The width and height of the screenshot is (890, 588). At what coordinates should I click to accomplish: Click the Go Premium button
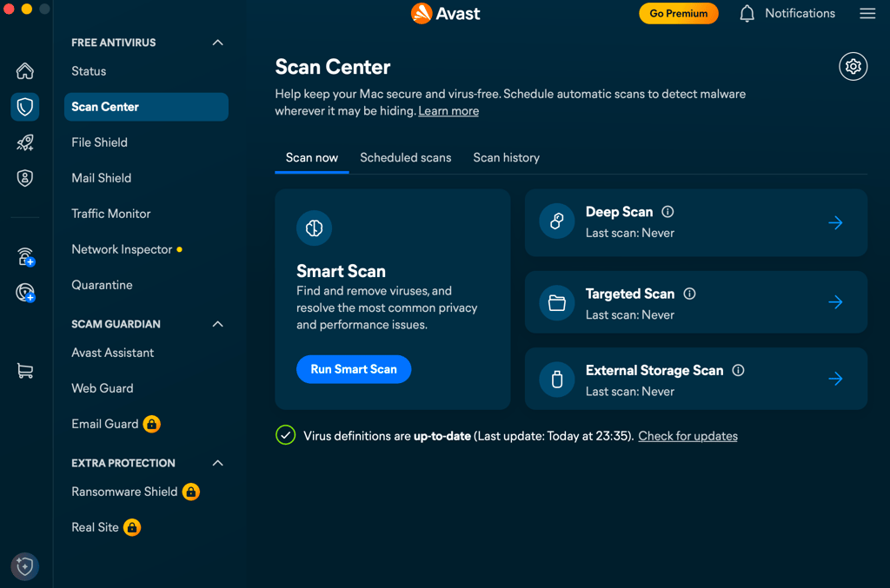tap(678, 13)
